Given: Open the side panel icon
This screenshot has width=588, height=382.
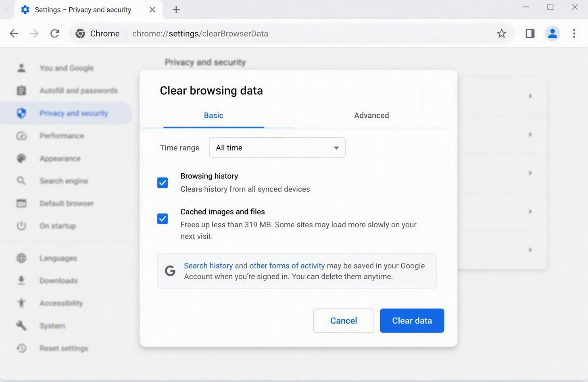Looking at the screenshot, I should pos(530,33).
